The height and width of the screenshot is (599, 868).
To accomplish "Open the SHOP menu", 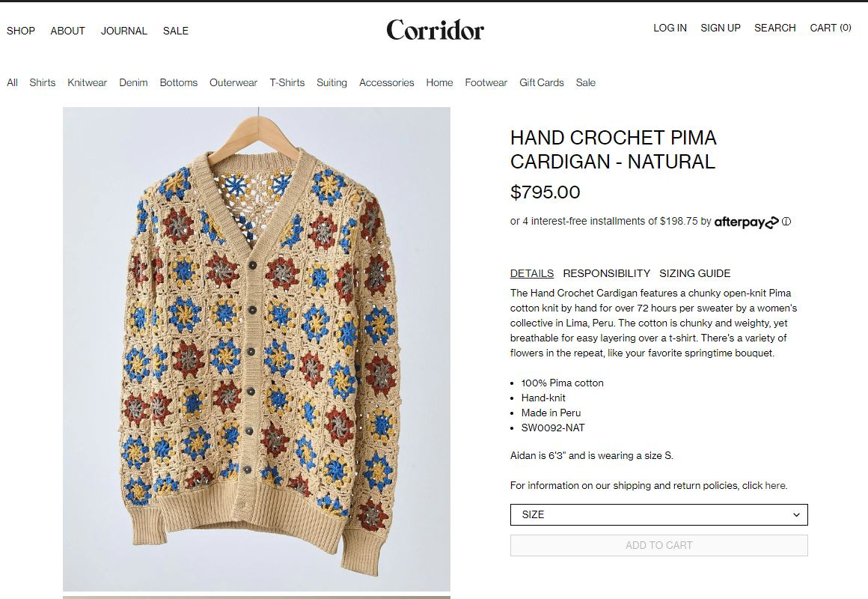I will tap(20, 31).
